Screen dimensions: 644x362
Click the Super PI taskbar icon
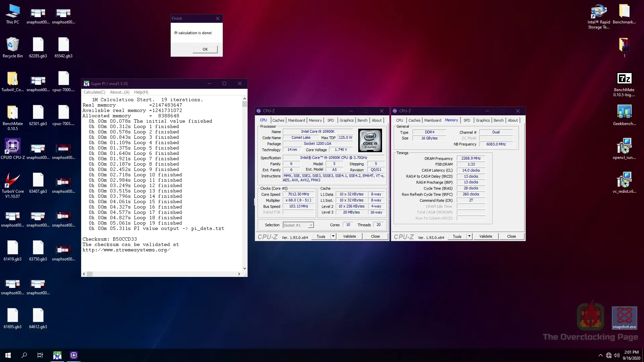click(57, 355)
